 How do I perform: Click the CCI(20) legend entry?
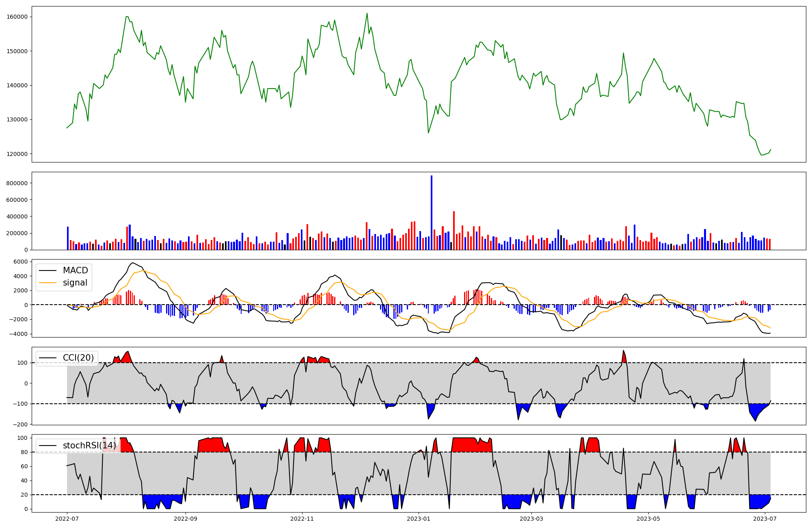click(x=78, y=358)
